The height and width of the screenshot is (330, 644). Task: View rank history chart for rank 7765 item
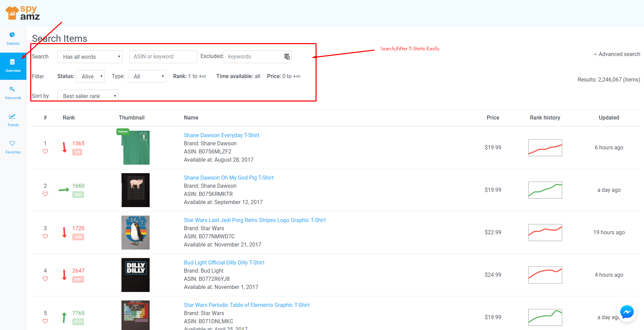545,317
